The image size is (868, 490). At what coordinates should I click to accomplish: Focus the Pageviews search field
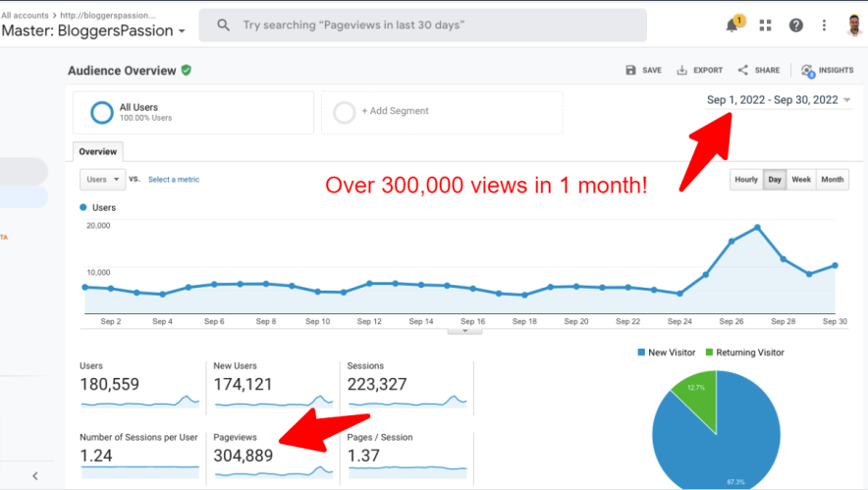422,25
